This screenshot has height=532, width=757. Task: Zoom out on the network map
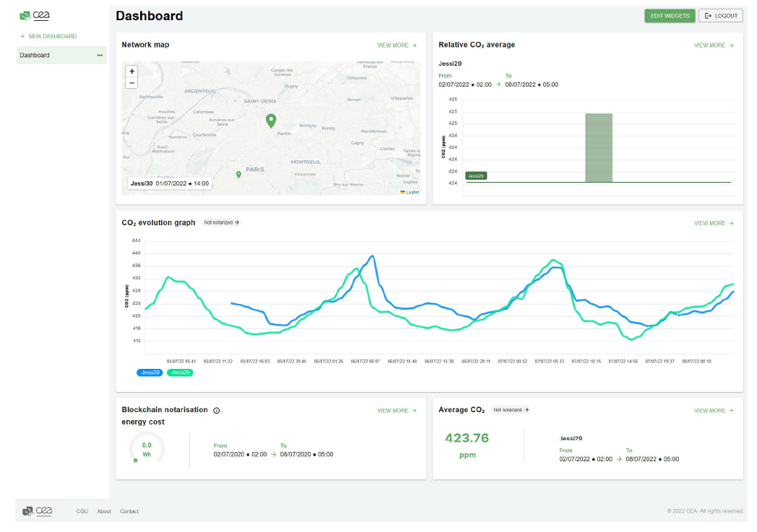(x=131, y=83)
